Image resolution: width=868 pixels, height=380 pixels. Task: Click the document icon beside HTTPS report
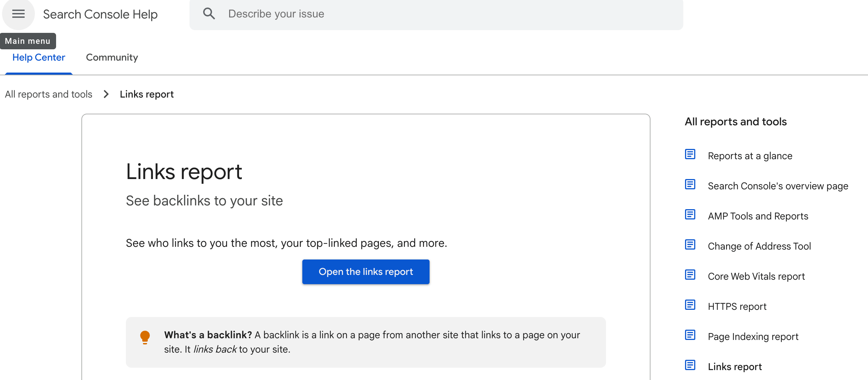[x=690, y=305]
